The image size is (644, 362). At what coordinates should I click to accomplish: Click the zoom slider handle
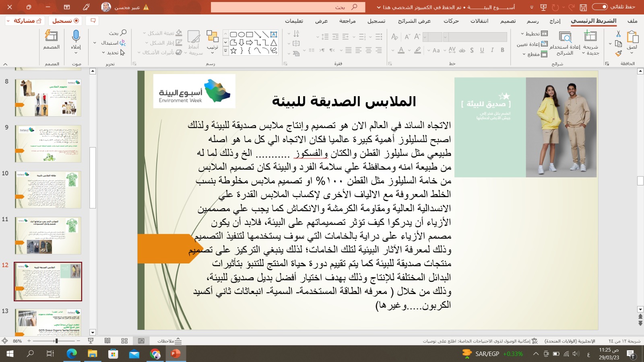tap(56, 341)
